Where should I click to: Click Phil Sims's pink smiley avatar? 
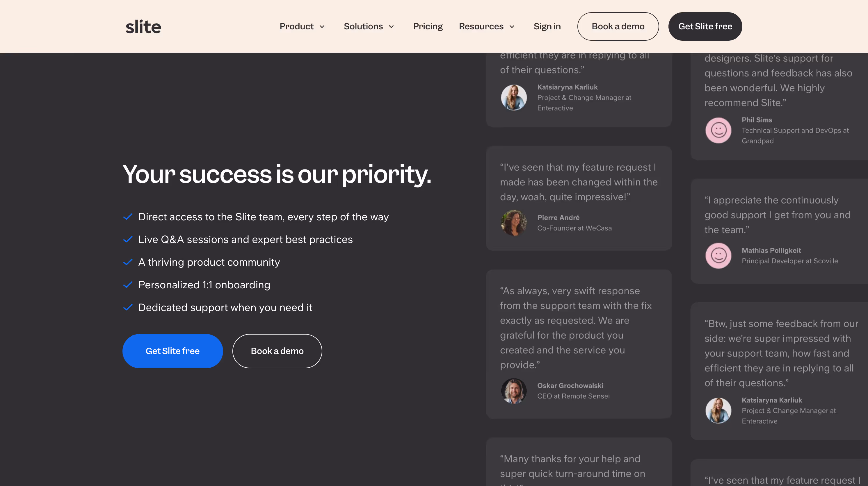[718, 130]
